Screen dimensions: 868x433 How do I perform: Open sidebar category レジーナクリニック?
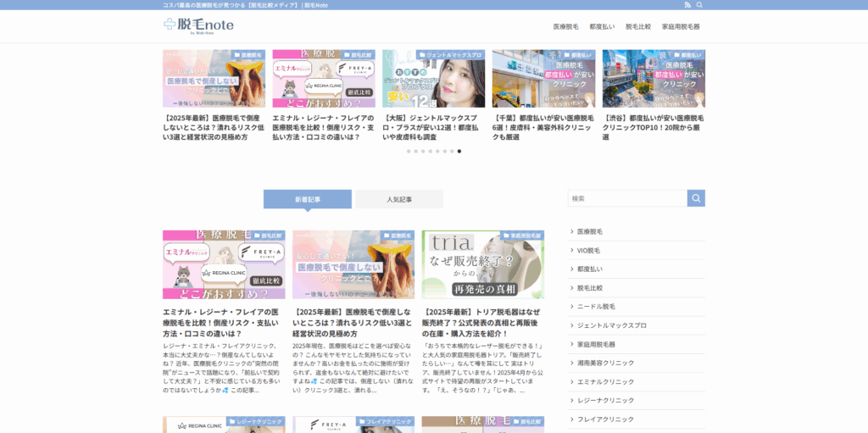(x=637, y=400)
